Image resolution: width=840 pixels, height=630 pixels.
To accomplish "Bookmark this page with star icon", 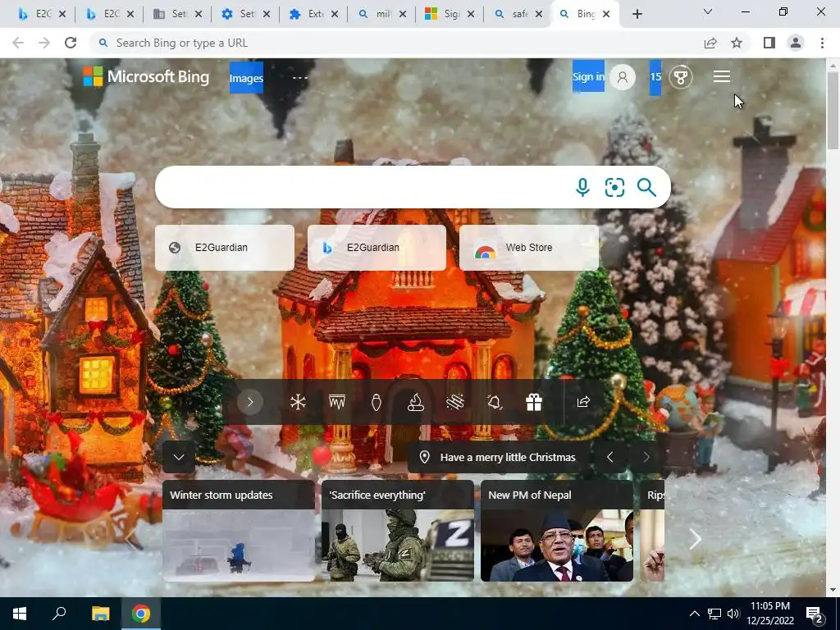I will coord(737,43).
